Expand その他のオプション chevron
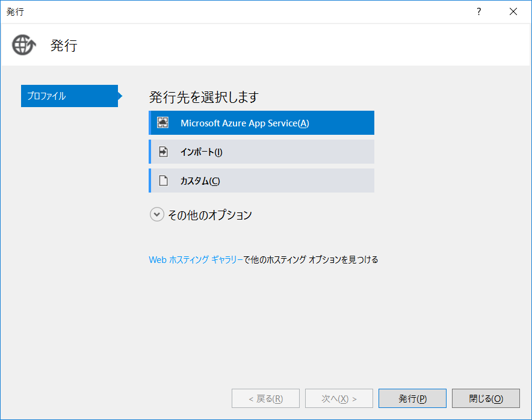 pyautogui.click(x=156, y=214)
